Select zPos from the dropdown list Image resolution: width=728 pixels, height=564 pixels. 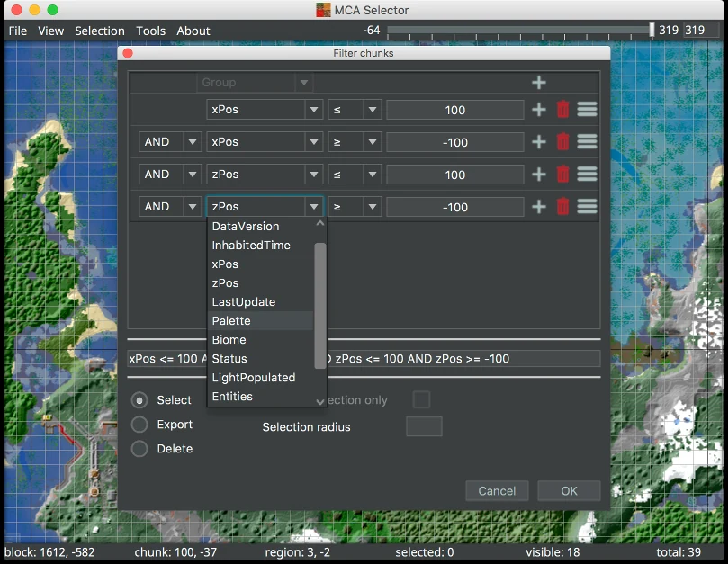(x=260, y=283)
